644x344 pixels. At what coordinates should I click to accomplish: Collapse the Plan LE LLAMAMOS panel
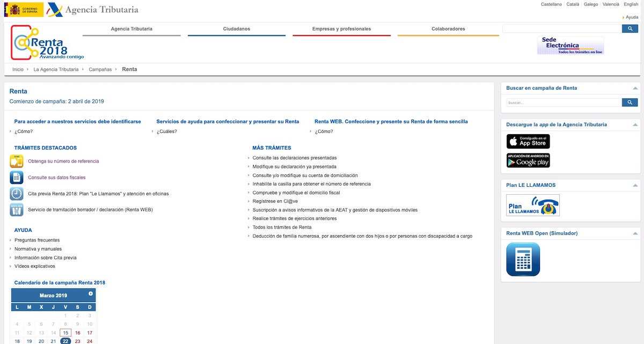click(x=635, y=185)
